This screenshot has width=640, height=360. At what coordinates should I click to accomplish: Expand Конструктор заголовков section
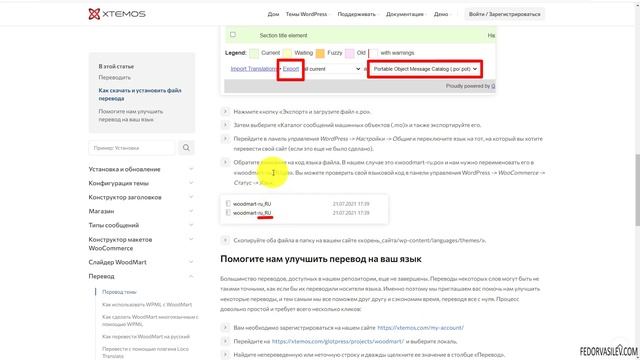[x=141, y=197]
